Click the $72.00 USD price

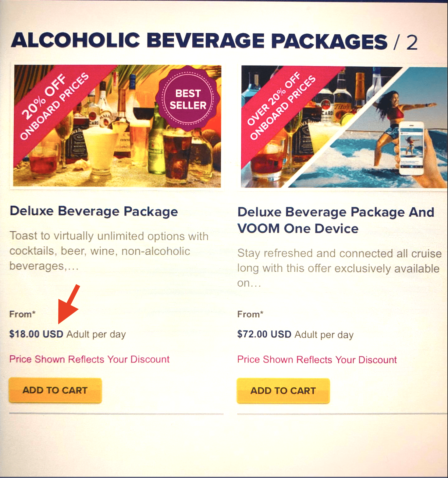(x=264, y=334)
